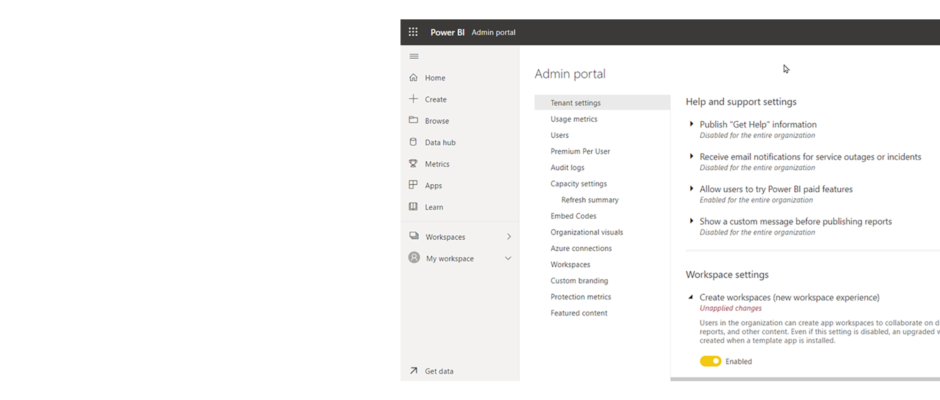Open Azure connections page
Screen dimensions: 940x400
pos(581,248)
